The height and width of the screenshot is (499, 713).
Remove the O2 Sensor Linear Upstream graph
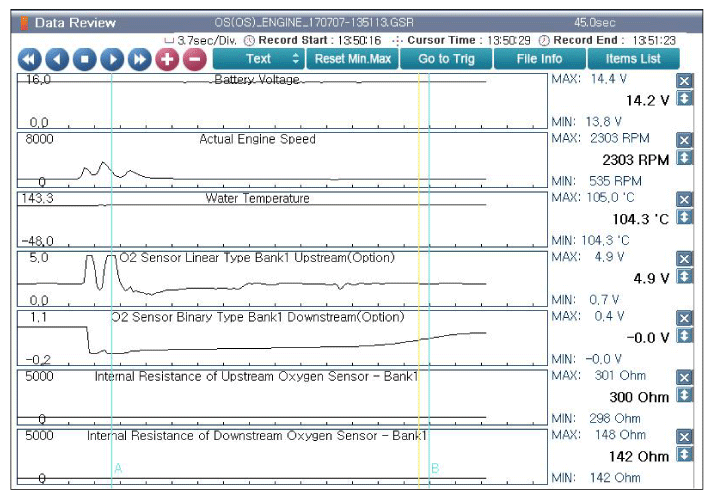[684, 259]
